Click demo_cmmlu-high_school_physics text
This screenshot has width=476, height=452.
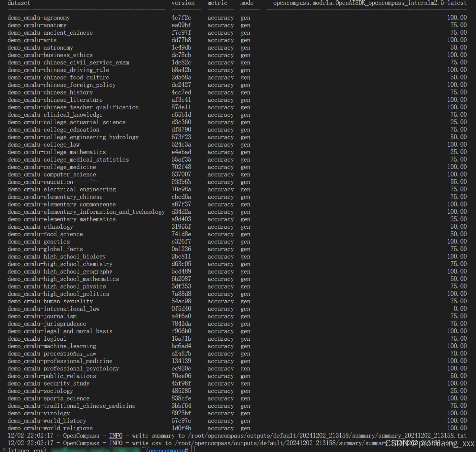tap(57, 286)
